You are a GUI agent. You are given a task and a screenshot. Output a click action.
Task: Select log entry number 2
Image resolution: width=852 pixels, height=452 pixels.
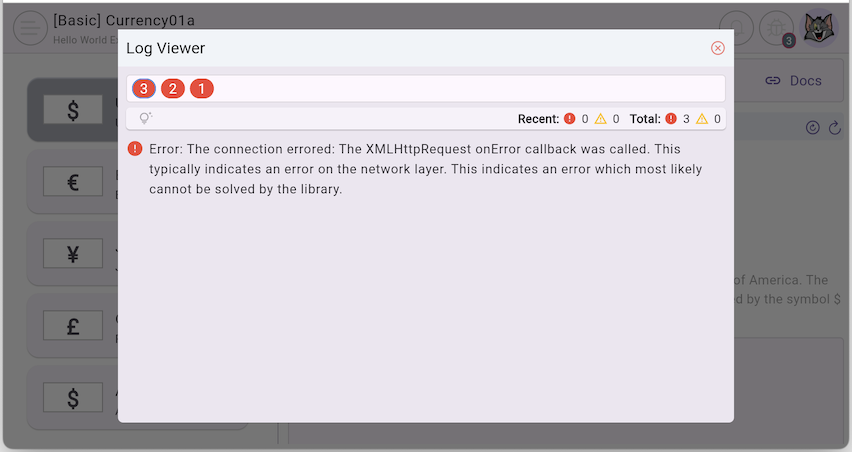coord(173,89)
